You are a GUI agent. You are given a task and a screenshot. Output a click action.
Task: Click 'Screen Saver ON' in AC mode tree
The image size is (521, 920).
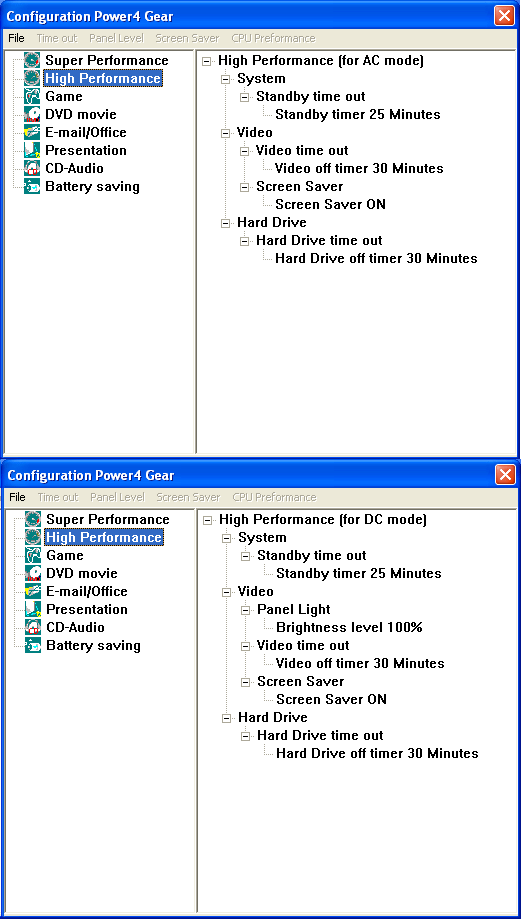330,205
